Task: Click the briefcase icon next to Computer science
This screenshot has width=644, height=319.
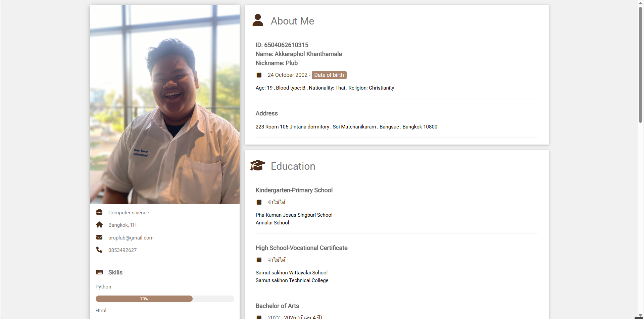Action: [x=99, y=212]
